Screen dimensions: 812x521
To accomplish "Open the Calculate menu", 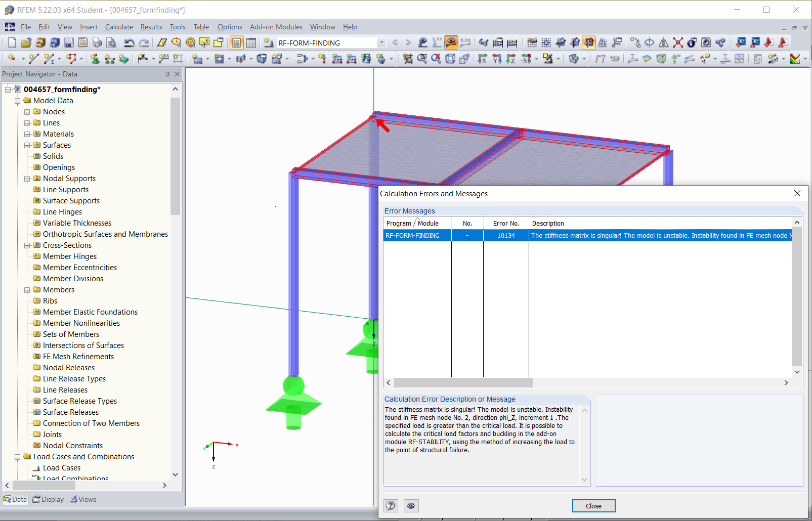I will 118,27.
